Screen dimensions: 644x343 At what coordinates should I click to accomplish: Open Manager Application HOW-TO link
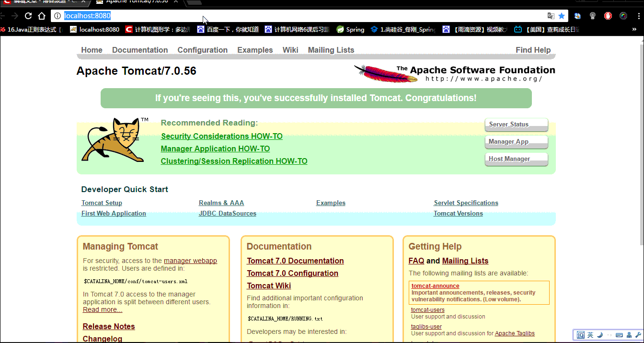215,149
